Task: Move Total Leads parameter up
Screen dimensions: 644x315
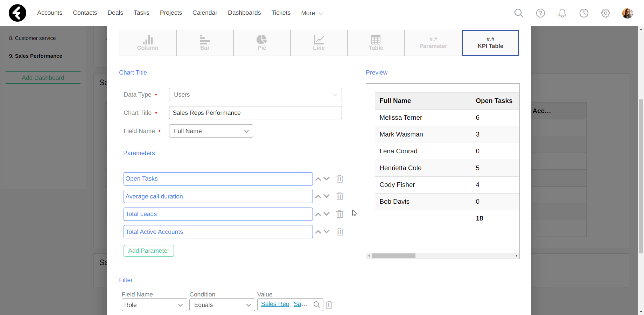Action: 318,214
